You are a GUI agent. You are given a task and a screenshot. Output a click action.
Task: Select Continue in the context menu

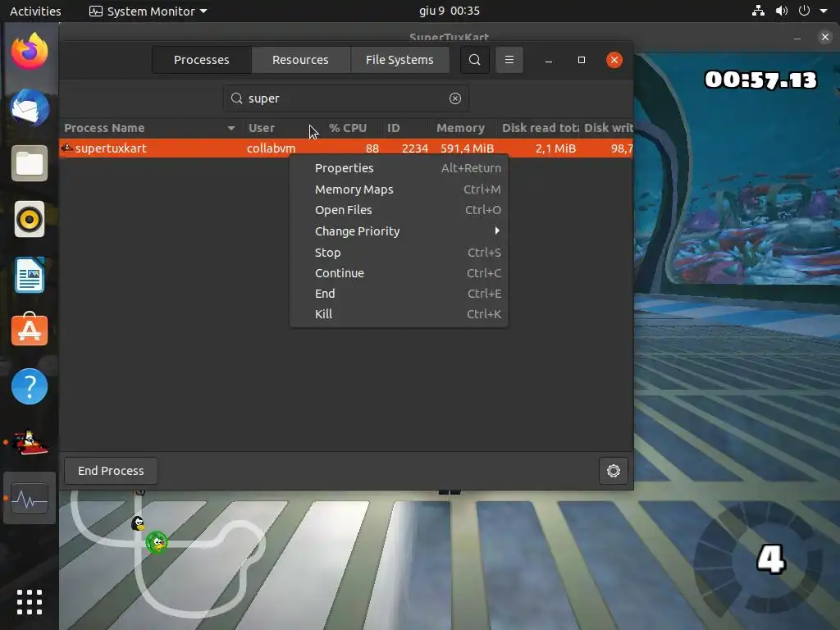(399, 272)
